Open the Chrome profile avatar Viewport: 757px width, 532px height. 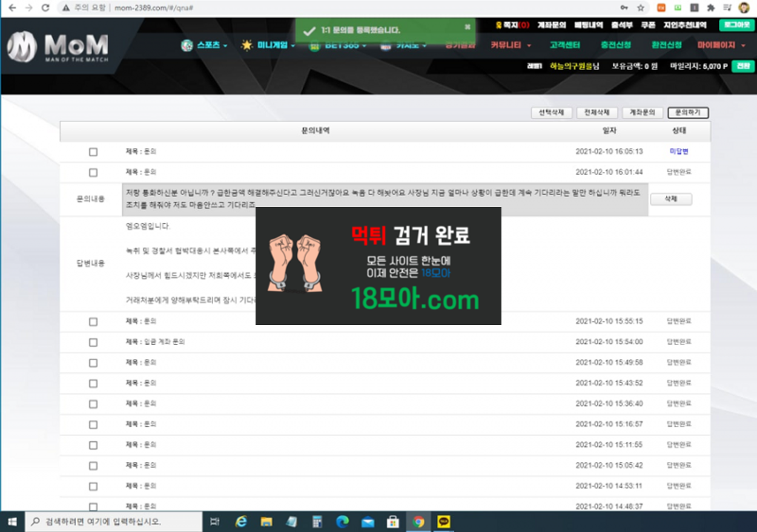(x=744, y=8)
